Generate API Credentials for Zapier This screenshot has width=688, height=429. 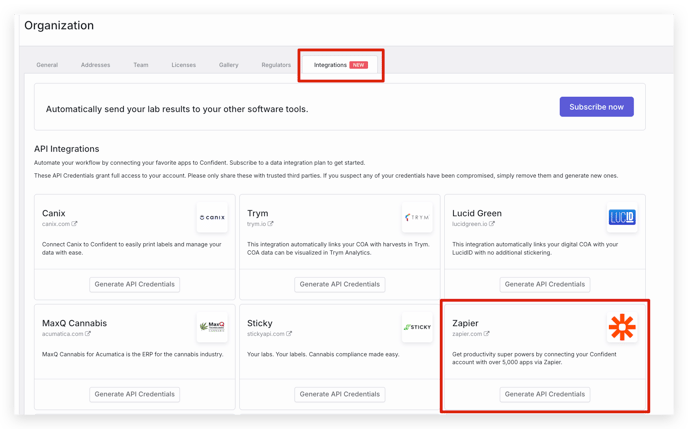545,394
